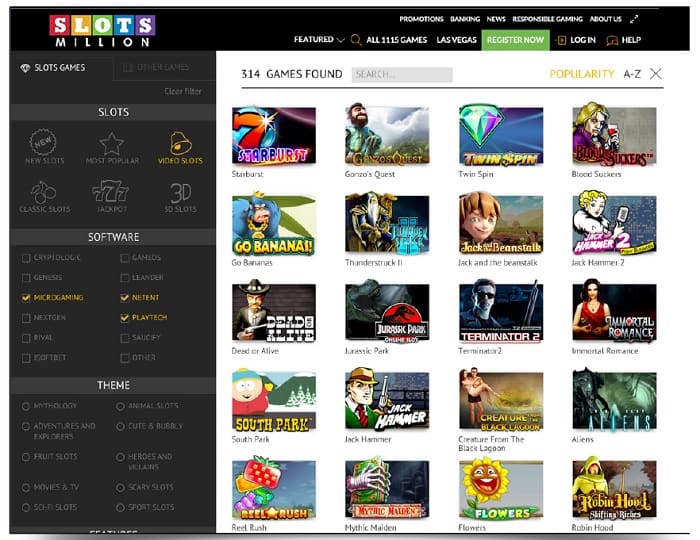Select the New Slots filter icon
Image resolution: width=700 pixels, height=540 pixels.
tap(43, 141)
